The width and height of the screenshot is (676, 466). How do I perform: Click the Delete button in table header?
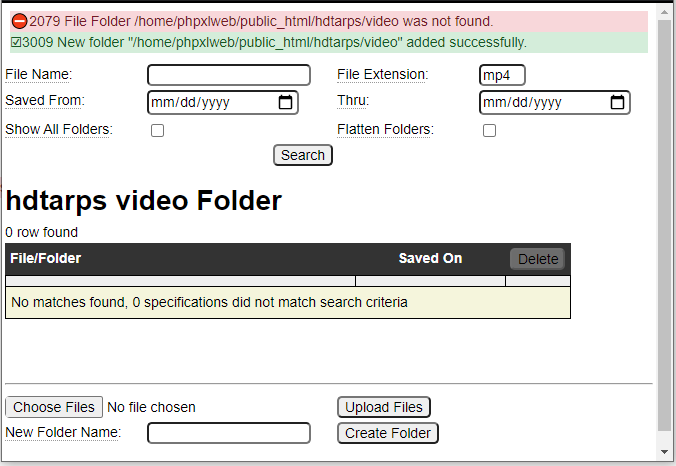pos(538,259)
